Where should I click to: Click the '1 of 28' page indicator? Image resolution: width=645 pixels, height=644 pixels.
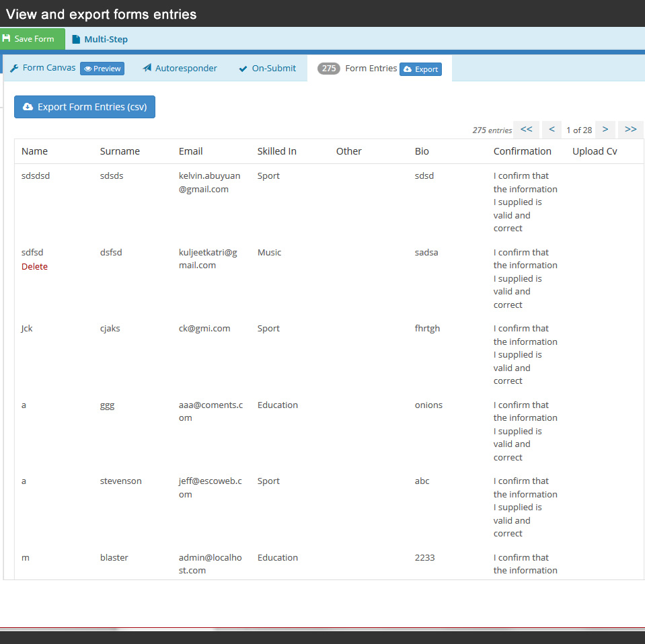coord(579,130)
